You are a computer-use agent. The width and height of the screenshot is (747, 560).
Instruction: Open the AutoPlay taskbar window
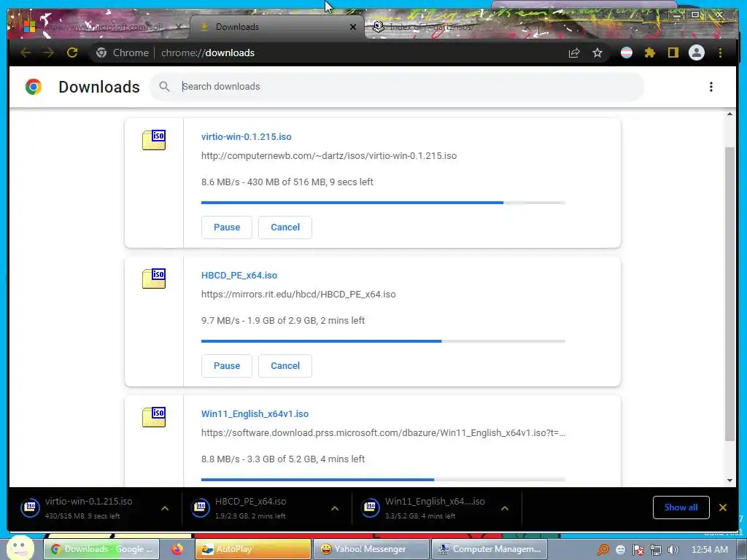[x=253, y=549]
